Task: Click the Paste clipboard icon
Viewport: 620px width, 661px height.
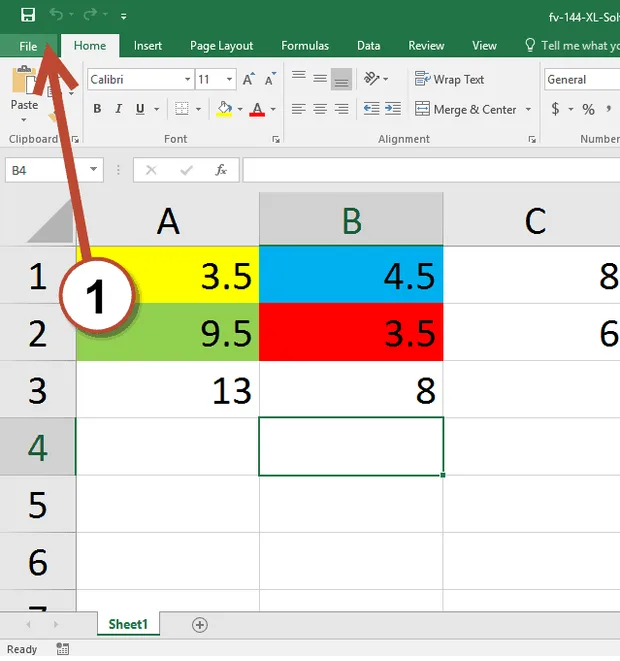Action: [x=24, y=80]
